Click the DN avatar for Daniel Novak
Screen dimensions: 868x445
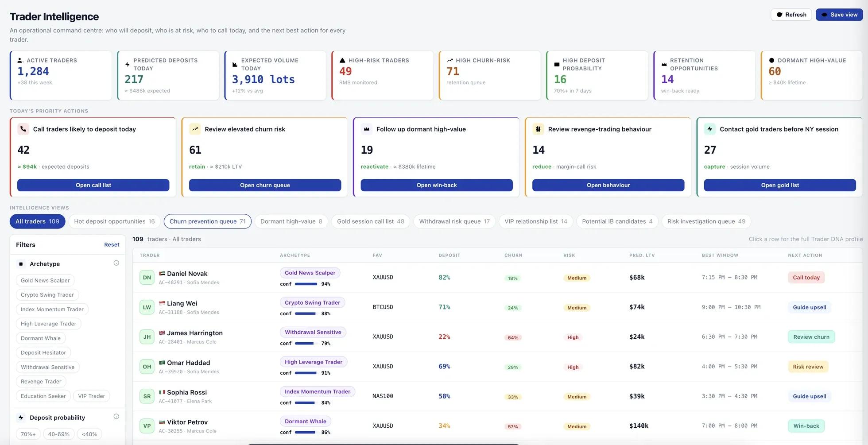click(x=147, y=278)
